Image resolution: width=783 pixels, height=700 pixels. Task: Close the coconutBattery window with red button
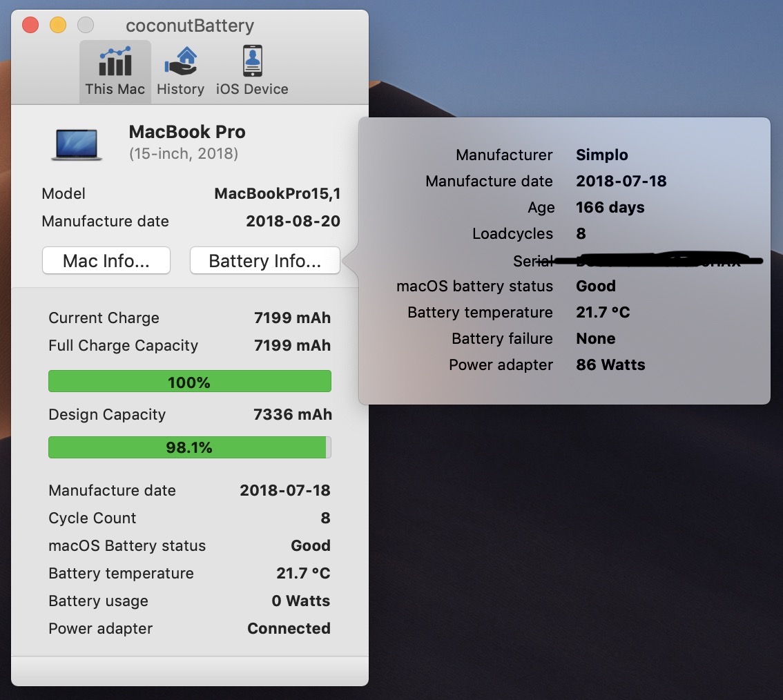pyautogui.click(x=30, y=25)
